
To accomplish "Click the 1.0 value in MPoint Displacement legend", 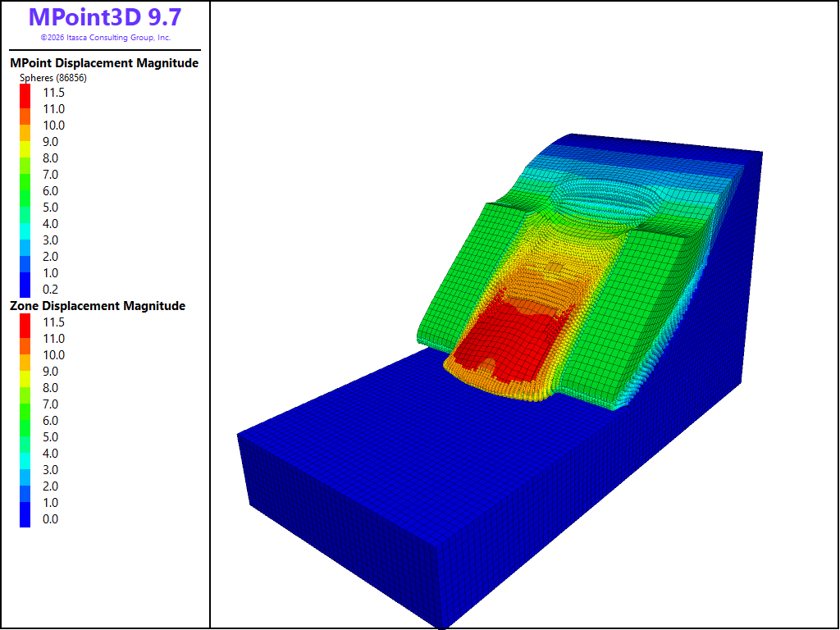I will [50, 273].
